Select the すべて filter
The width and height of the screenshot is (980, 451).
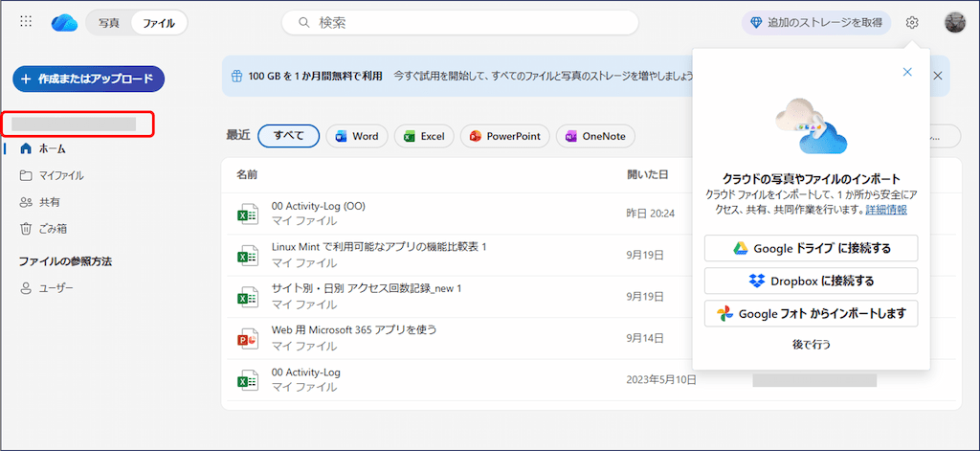coord(289,136)
